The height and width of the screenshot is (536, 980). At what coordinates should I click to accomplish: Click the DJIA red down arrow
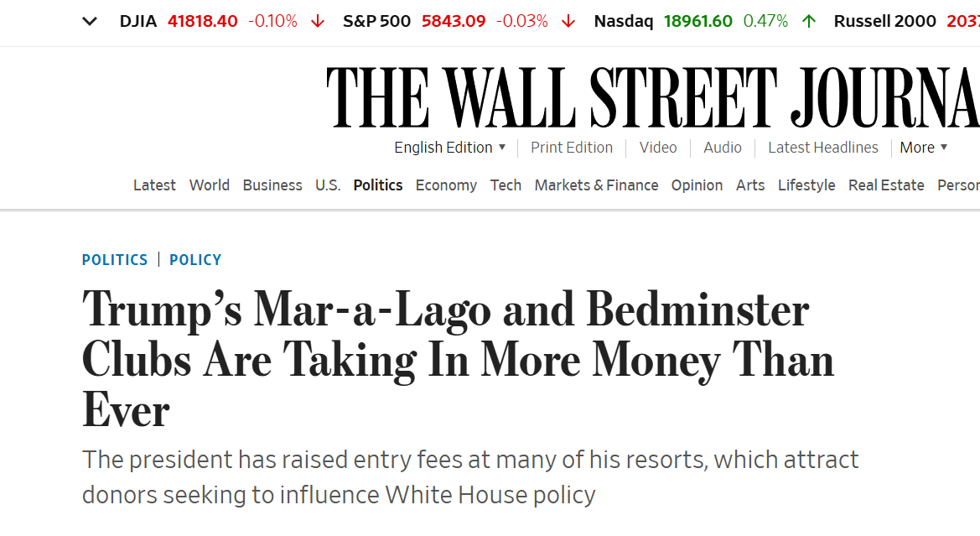318,22
